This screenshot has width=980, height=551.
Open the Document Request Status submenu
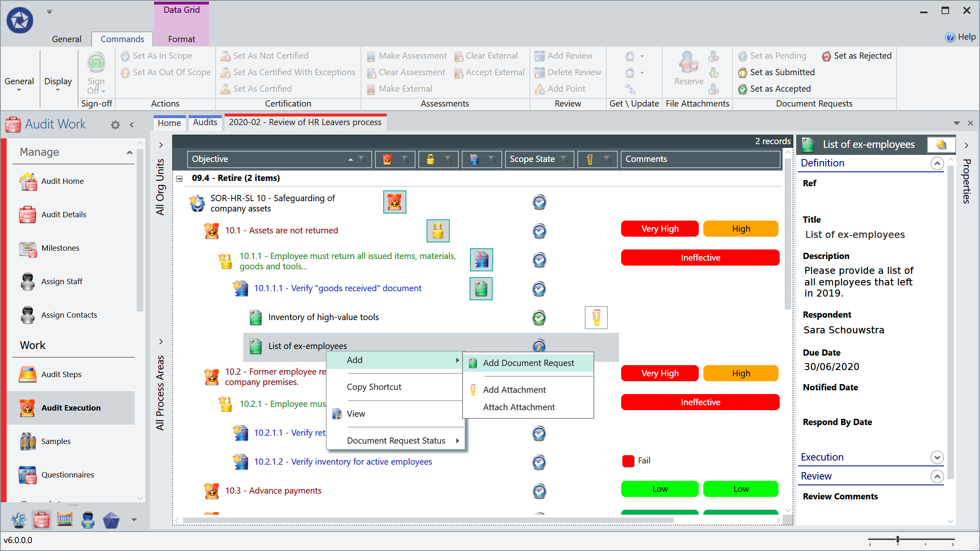click(x=396, y=440)
